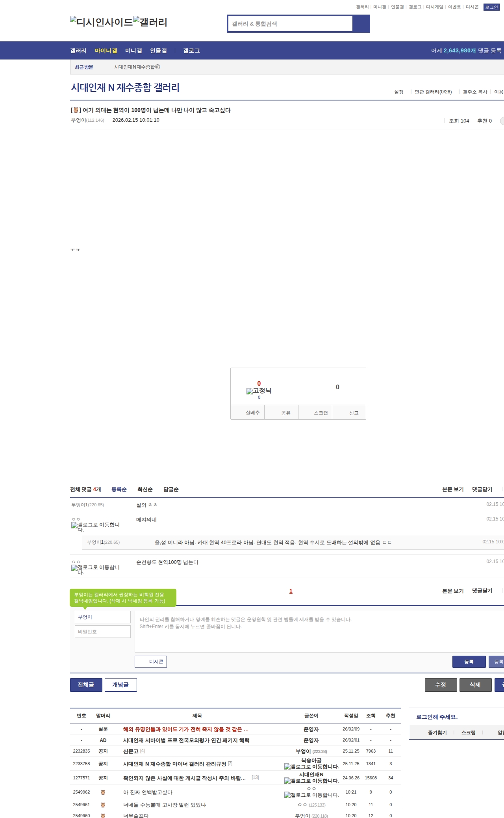Image resolution: width=504 pixels, height=818 pixels.
Task: Click the 실베추 button
Action: [x=248, y=413]
